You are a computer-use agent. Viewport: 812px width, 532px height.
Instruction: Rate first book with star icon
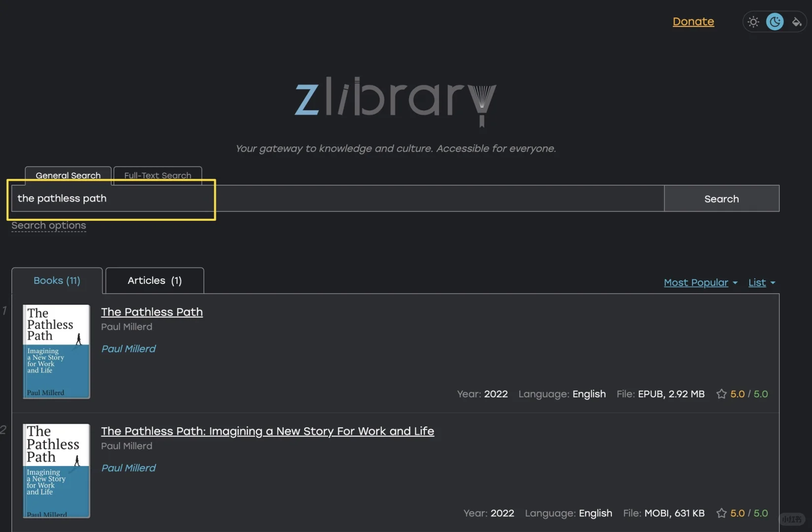[x=721, y=394]
